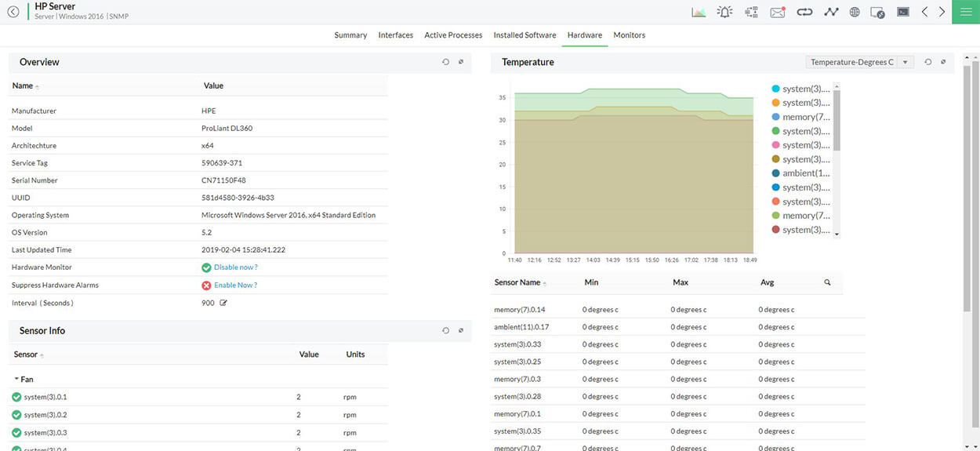The width and height of the screenshot is (980, 451).
Task: Toggle the pink system legend series
Action: pyautogui.click(x=805, y=145)
